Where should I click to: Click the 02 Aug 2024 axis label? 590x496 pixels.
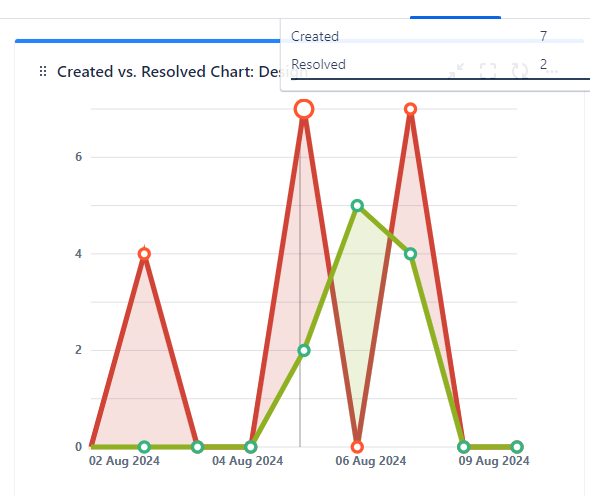tap(124, 461)
